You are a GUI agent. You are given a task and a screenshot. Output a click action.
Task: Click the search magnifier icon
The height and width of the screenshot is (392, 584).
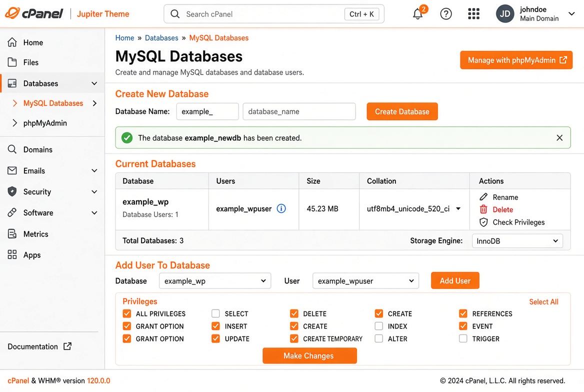point(174,14)
